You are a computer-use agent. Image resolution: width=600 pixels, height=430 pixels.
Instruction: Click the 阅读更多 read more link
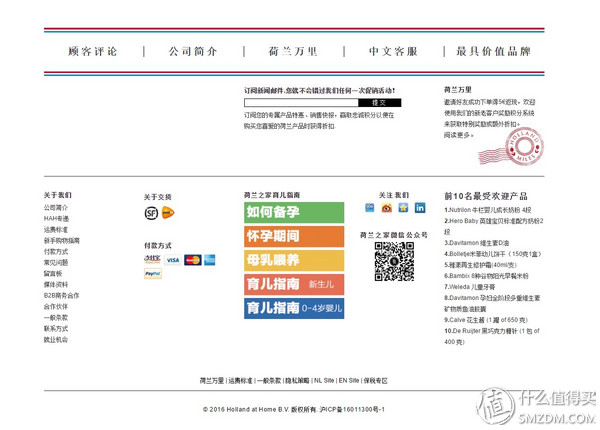tap(458, 135)
